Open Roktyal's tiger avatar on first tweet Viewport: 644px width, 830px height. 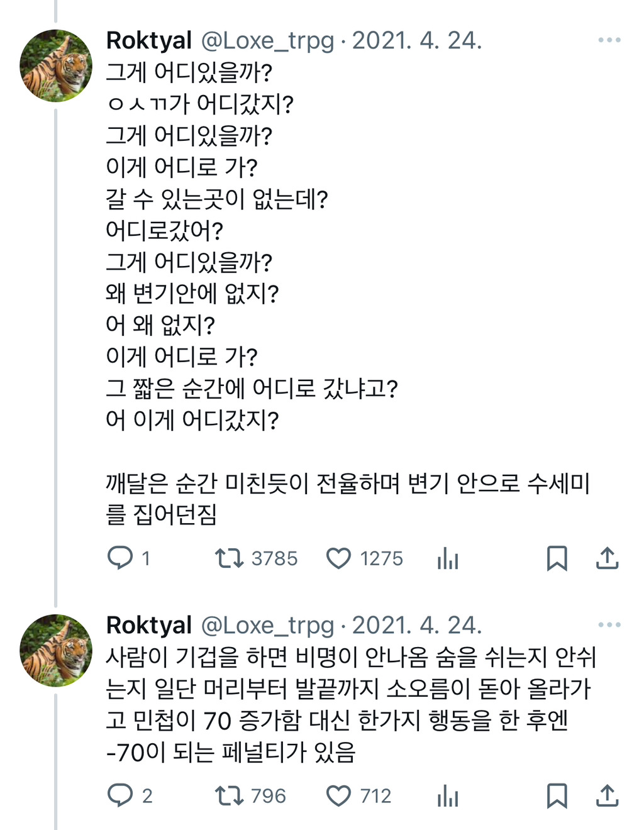coord(56,65)
